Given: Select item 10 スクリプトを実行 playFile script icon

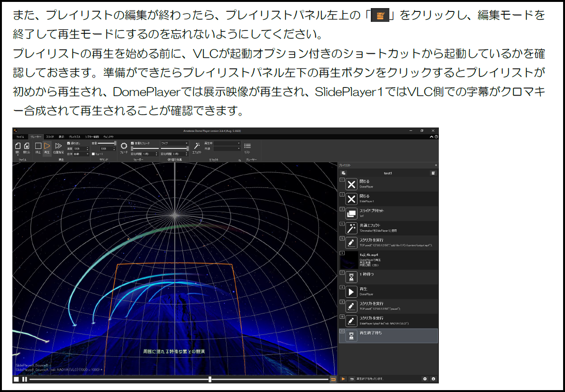Looking at the screenshot, I should tap(351, 321).
